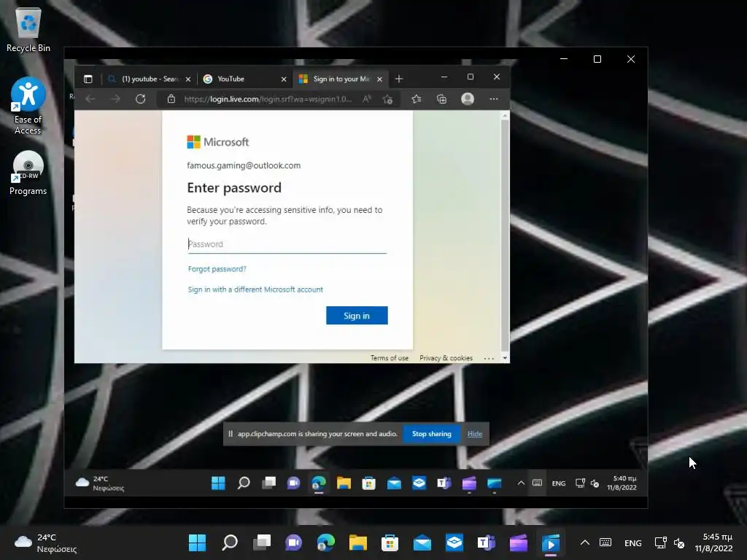Click the 'Forgot password?' link
The height and width of the screenshot is (560, 747).
coord(217,269)
